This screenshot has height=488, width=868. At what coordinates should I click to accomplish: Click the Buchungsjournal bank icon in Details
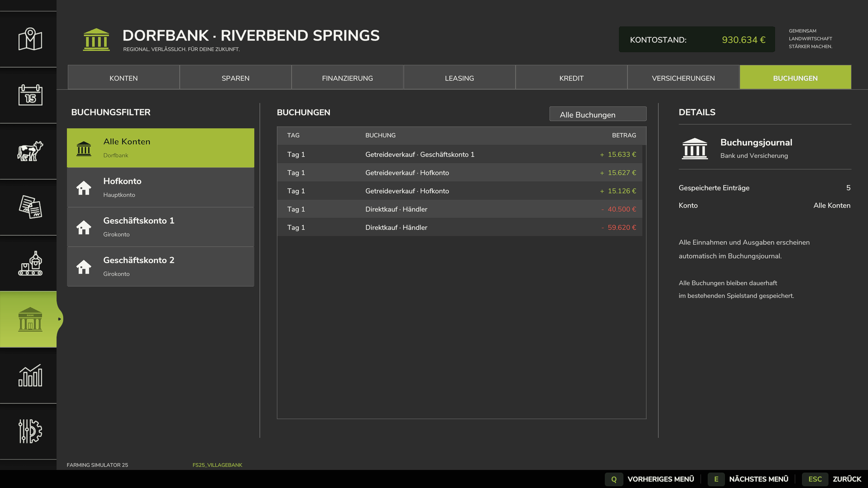(x=695, y=148)
